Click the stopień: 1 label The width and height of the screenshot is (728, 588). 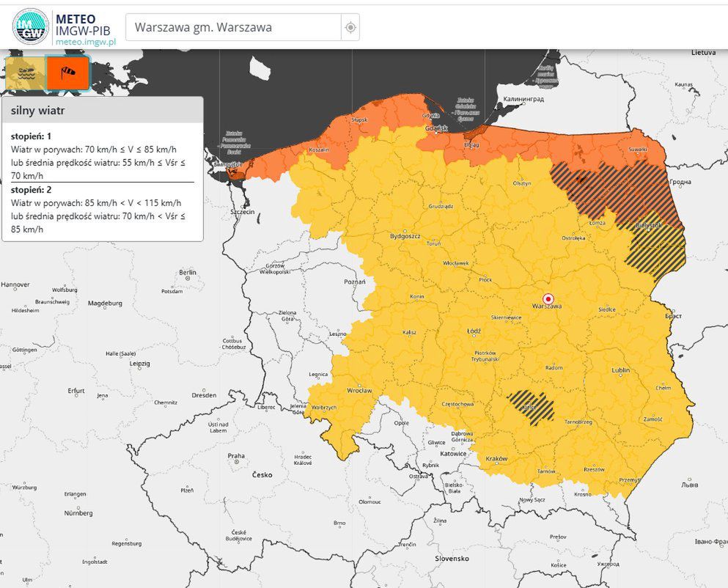(31, 136)
